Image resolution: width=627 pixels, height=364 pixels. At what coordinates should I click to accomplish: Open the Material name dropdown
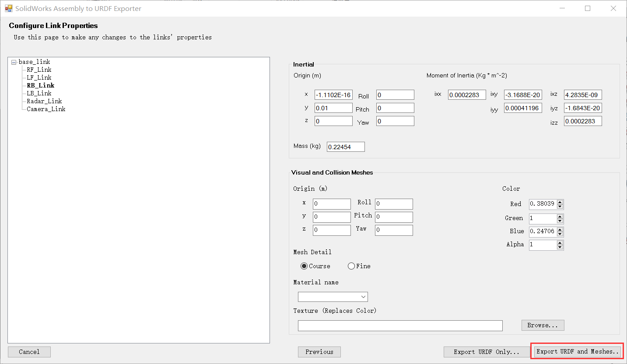point(333,297)
